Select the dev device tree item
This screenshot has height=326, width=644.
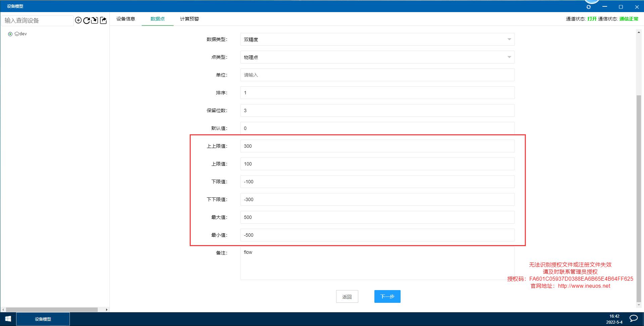coord(20,34)
